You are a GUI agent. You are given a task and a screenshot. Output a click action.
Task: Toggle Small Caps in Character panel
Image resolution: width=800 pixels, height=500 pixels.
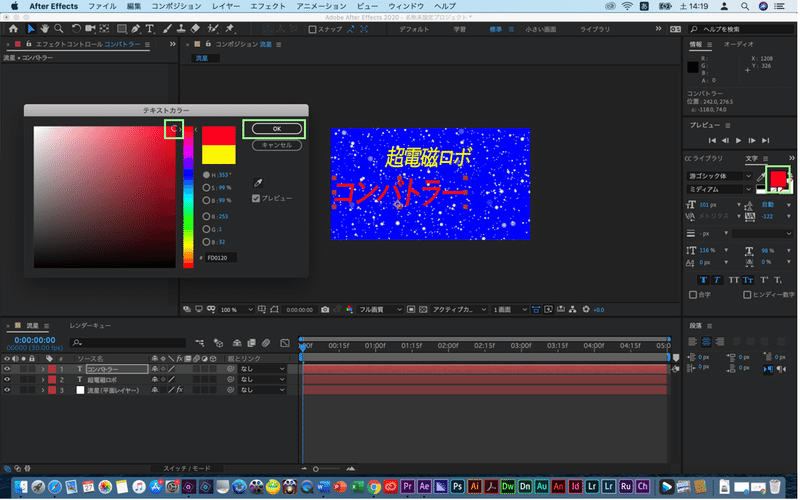pyautogui.click(x=748, y=280)
